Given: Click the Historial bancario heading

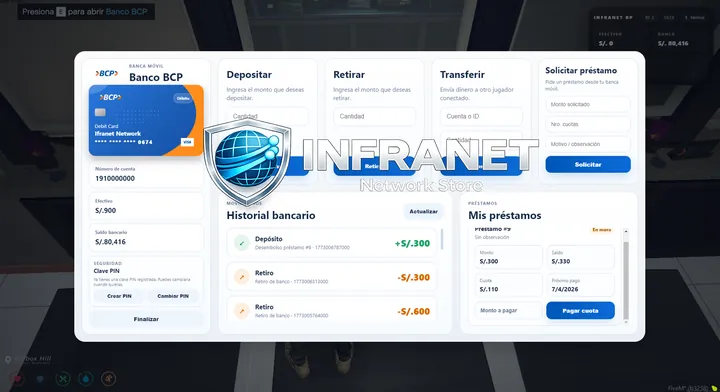Looking at the screenshot, I should coord(271,216).
